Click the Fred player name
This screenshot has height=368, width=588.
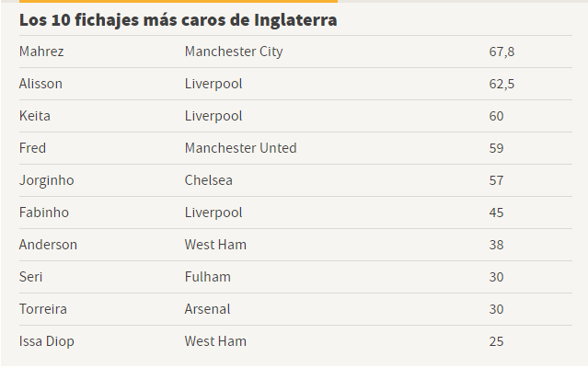(x=32, y=148)
